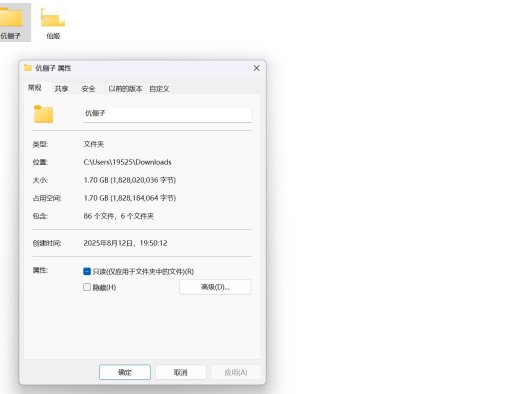Screen dimensions: 526x394
Task: Toggle the 只读 read-only checkbox
Action: point(87,271)
